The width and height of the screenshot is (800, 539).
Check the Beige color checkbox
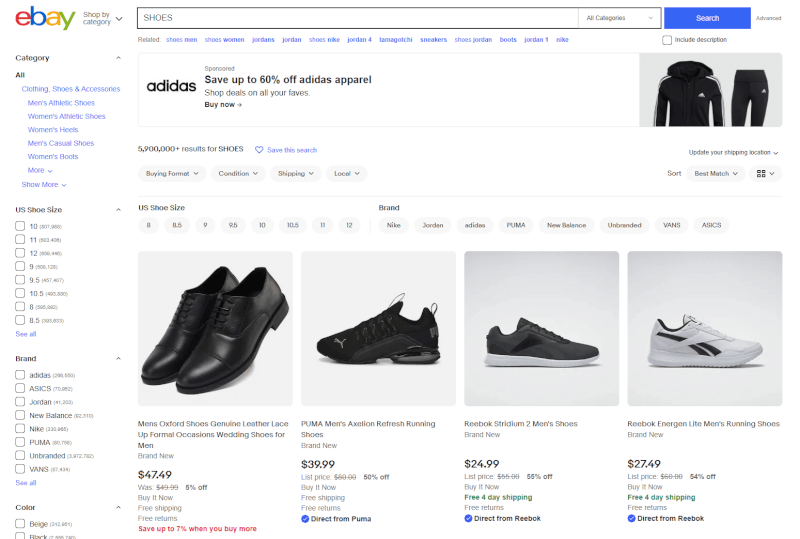pos(20,524)
